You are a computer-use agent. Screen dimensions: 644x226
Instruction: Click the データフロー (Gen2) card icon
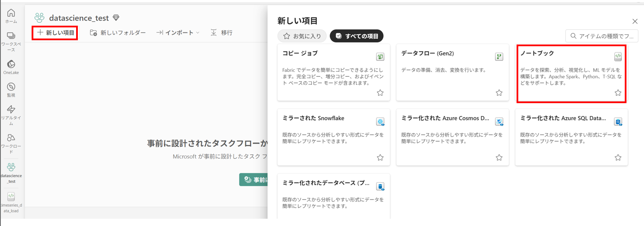click(499, 56)
